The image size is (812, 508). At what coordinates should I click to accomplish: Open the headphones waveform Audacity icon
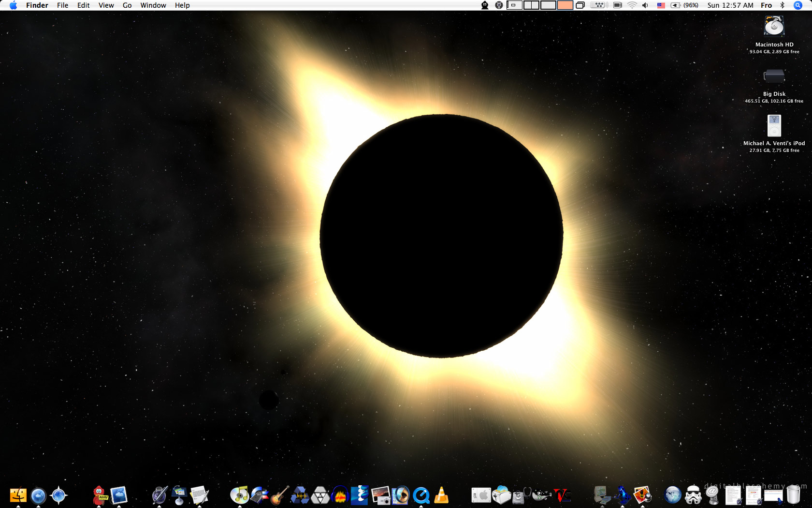(340, 495)
